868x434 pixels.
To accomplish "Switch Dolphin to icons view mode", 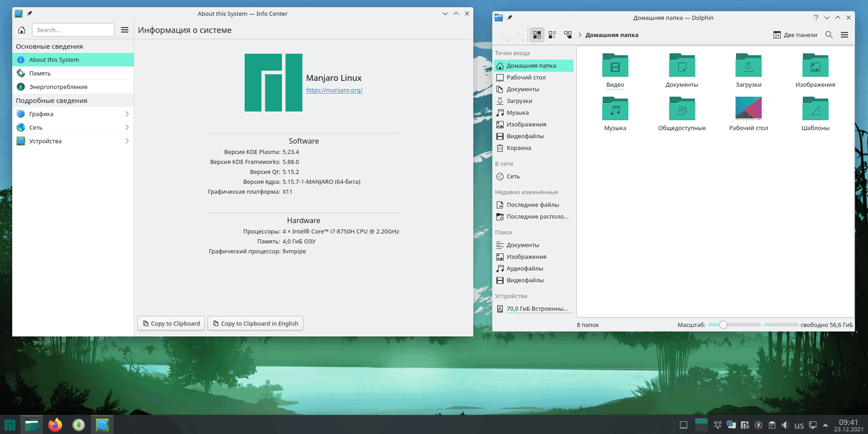I will [537, 35].
